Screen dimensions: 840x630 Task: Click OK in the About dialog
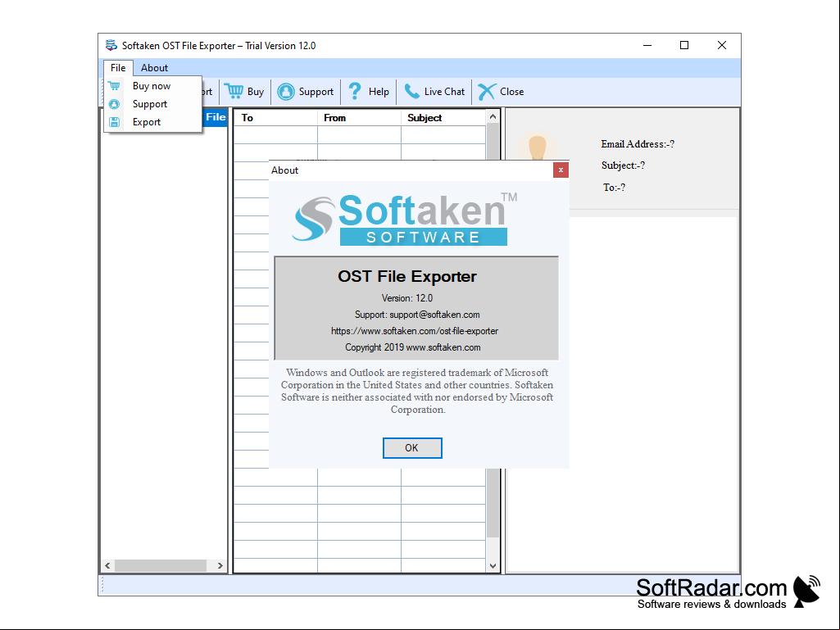tap(412, 448)
